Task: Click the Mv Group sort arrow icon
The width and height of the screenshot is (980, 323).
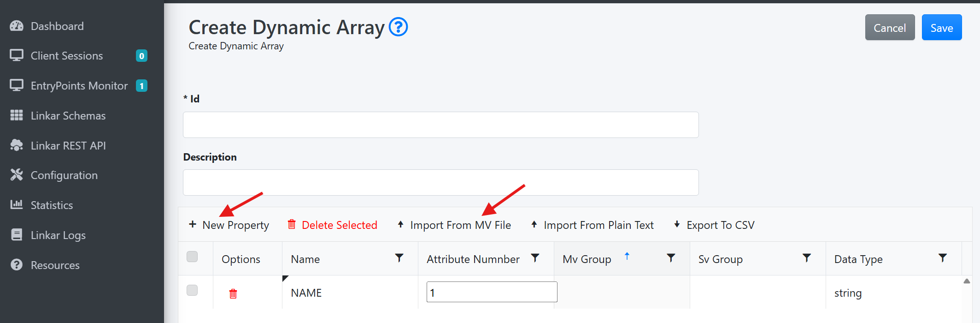Action: (x=627, y=256)
